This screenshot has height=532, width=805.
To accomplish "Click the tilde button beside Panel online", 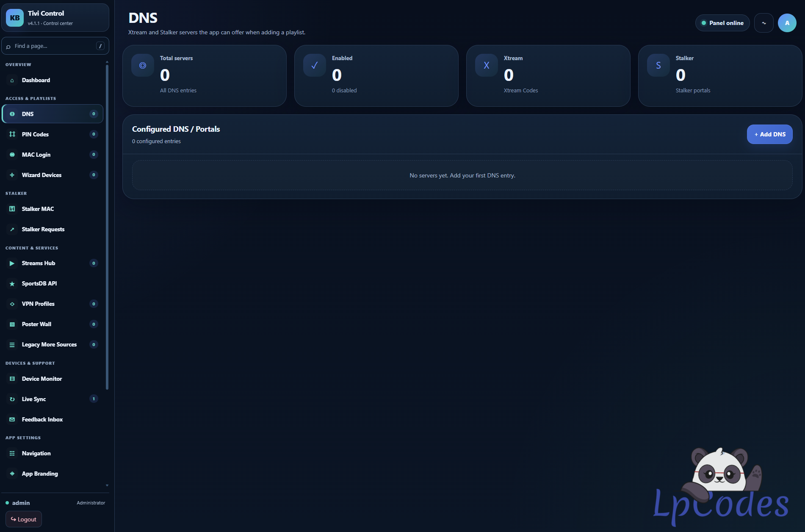I will tap(764, 23).
